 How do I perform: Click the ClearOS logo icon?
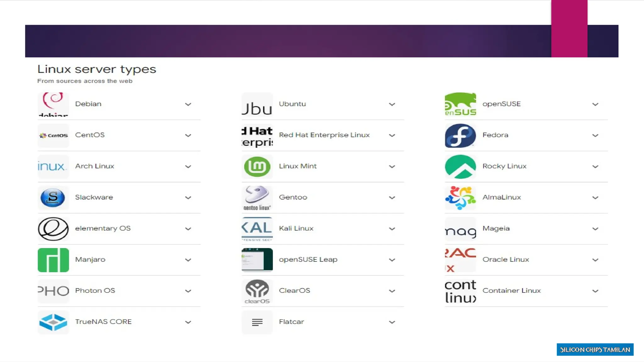coord(257,291)
